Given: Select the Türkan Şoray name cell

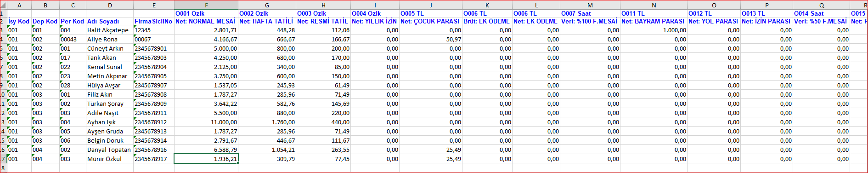Looking at the screenshot, I should (x=110, y=104).
